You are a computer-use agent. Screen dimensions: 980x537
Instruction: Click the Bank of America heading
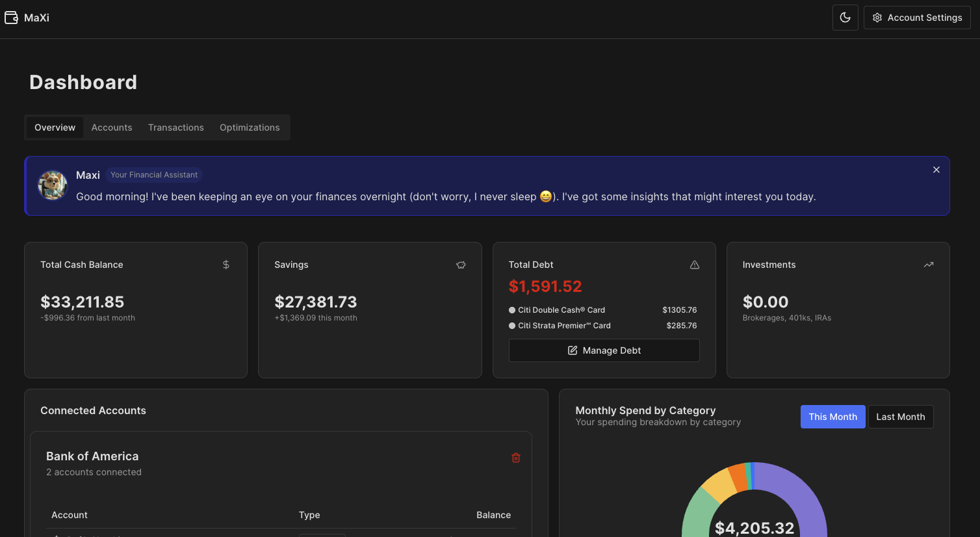point(92,456)
